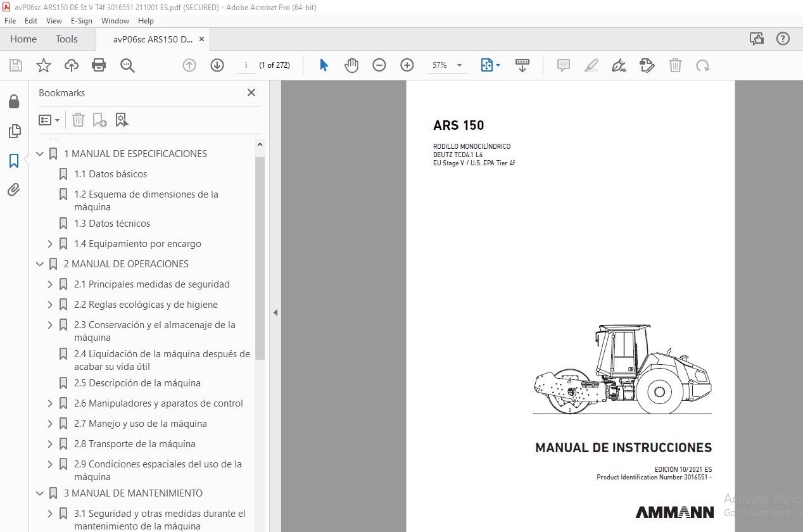Expand 2.6 Manipuladores y aparatos de control
Image resolution: width=803 pixels, height=532 pixels.
50,403
